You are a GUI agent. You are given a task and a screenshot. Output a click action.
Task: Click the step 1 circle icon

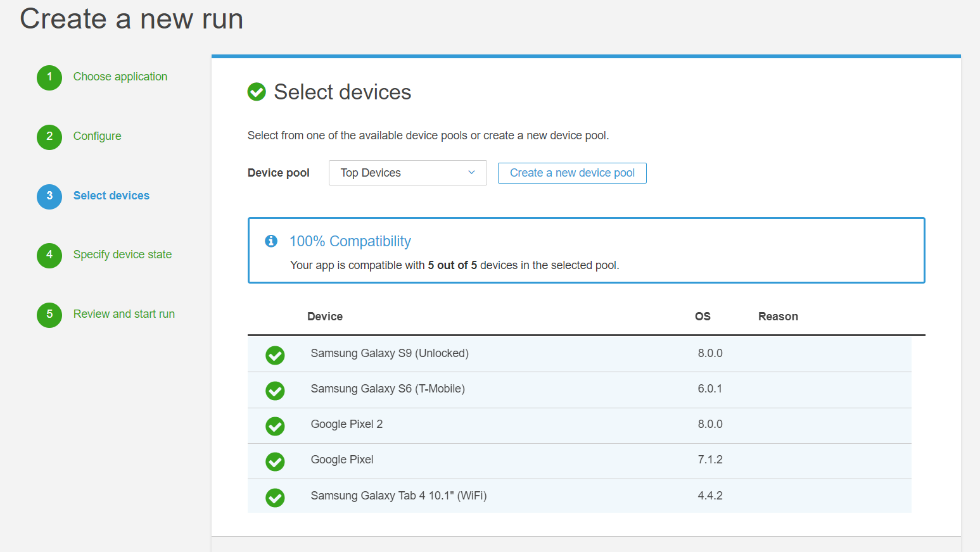49,77
